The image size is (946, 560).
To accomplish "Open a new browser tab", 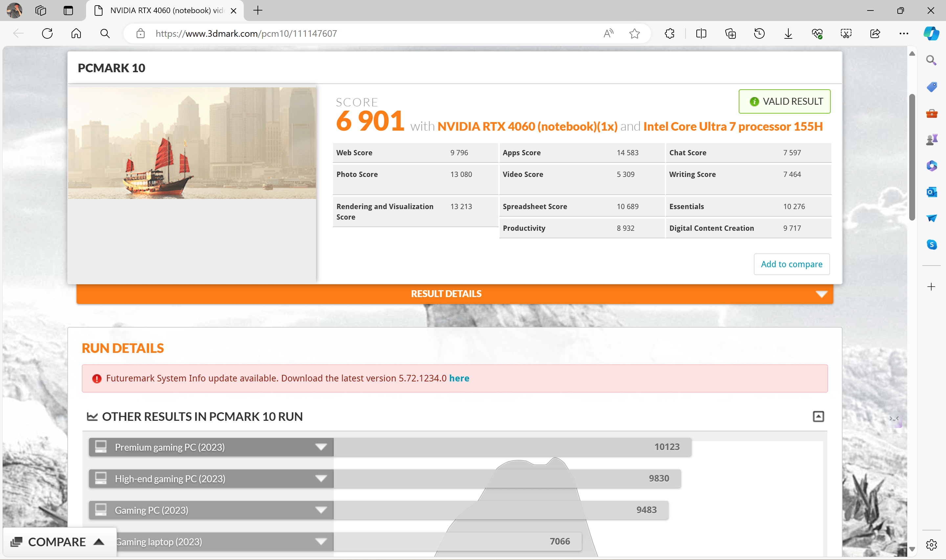I will click(258, 11).
